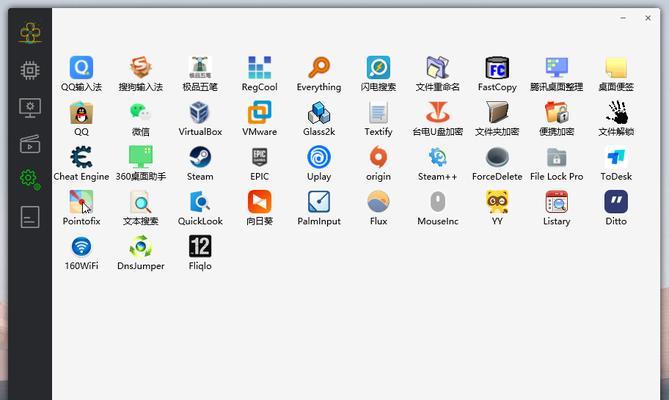
Task: Open 文件重命名 tool
Action: (x=438, y=67)
